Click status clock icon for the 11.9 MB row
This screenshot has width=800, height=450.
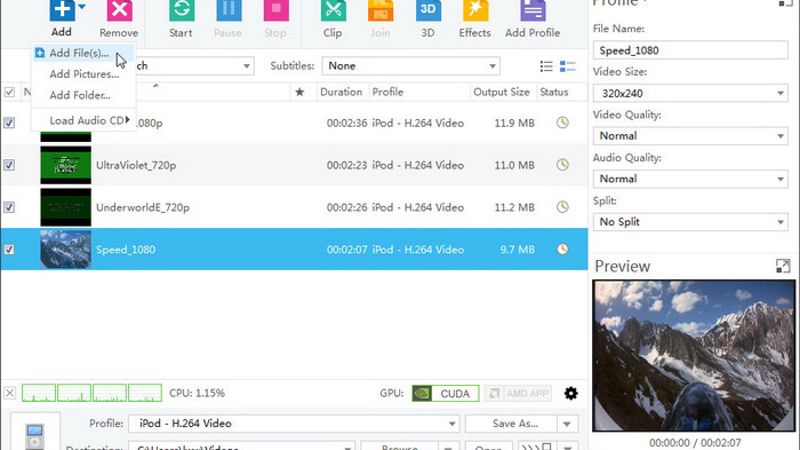[562, 122]
